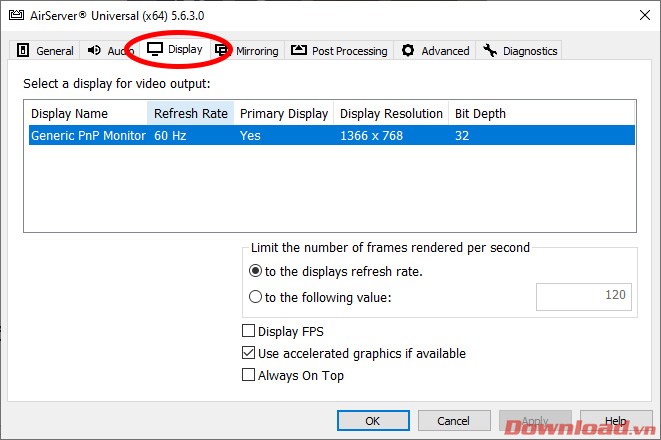The image size is (661, 440).
Task: Open the Mirroring tab
Action: [x=247, y=51]
